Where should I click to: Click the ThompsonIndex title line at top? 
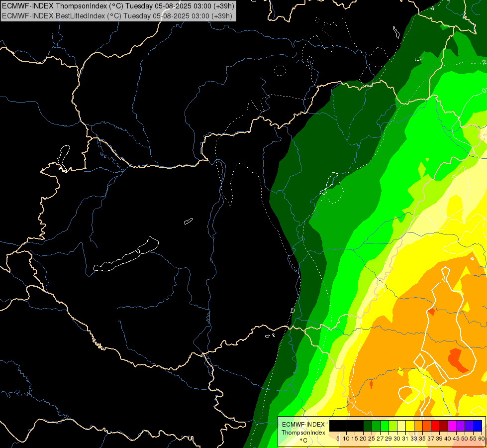tap(118, 5)
